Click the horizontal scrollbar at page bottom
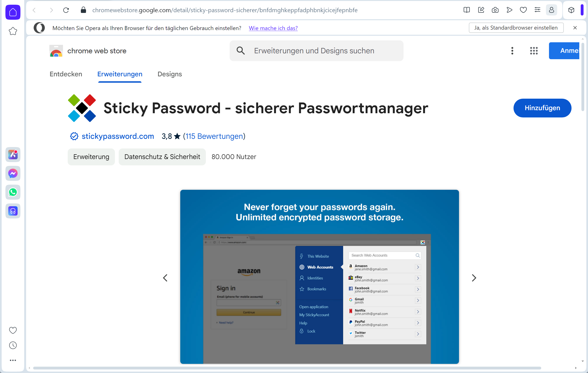The height and width of the screenshot is (373, 588). click(x=287, y=368)
